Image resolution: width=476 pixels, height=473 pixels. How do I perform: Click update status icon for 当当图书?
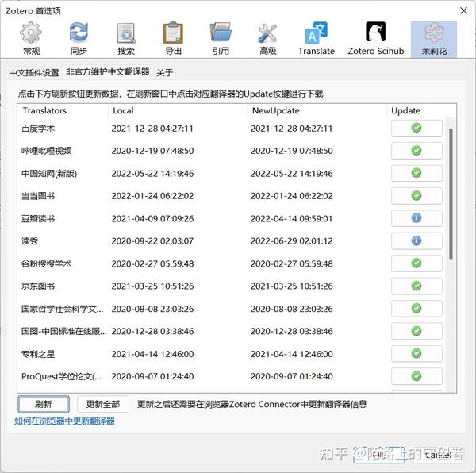416,196
